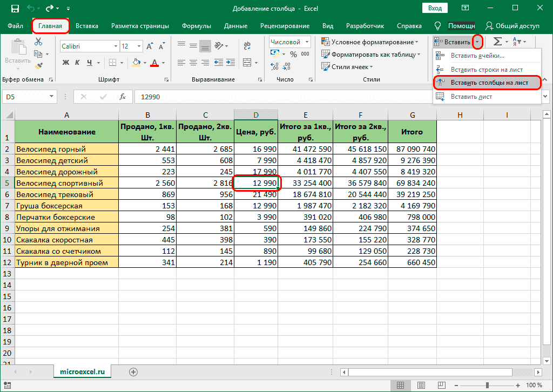Select the Format Painter icon

coord(38,66)
